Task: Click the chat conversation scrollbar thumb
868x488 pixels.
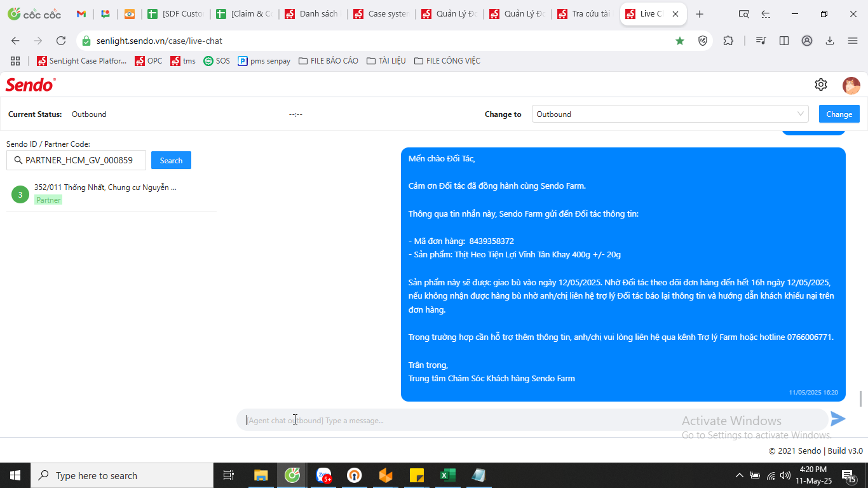Action: pos(861,398)
